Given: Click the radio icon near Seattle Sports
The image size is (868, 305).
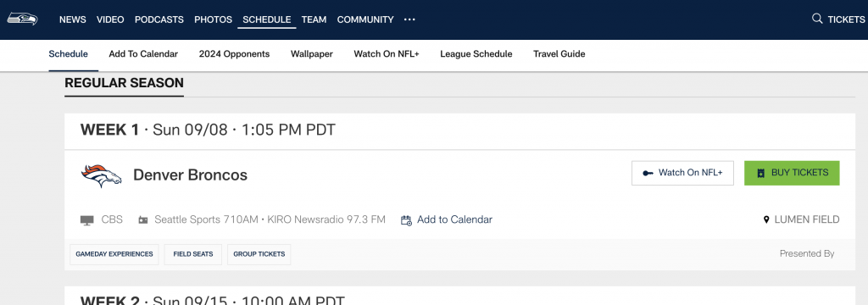Looking at the screenshot, I should [143, 219].
